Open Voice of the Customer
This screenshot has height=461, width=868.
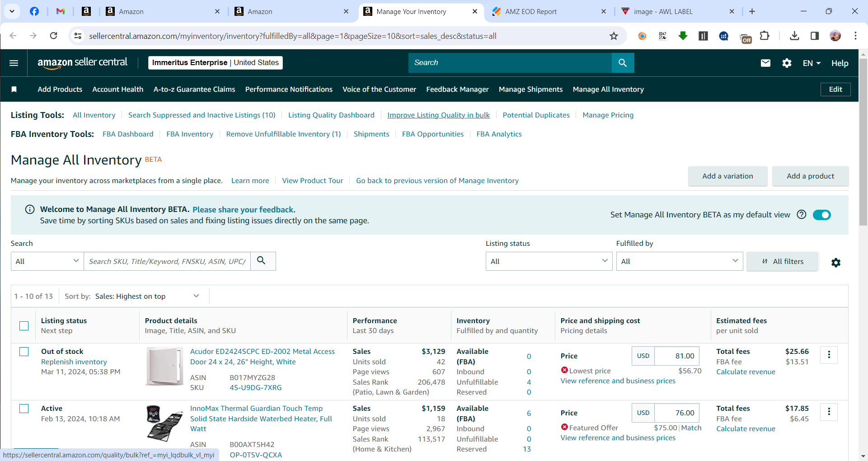(379, 89)
